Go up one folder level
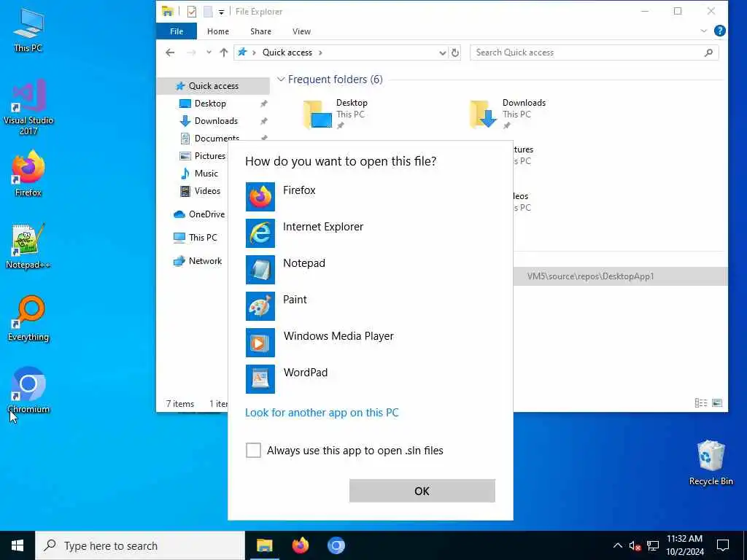This screenshot has width=747, height=560. click(x=223, y=52)
